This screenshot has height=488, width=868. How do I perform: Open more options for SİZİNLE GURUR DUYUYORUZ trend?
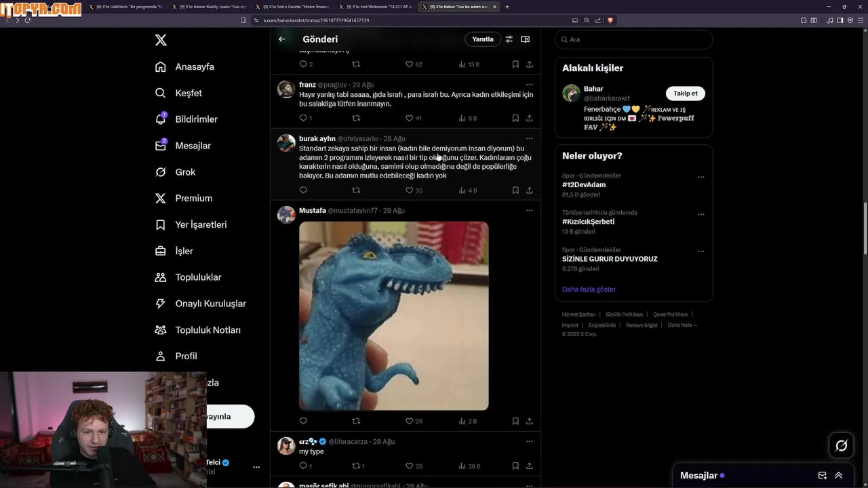(x=701, y=251)
